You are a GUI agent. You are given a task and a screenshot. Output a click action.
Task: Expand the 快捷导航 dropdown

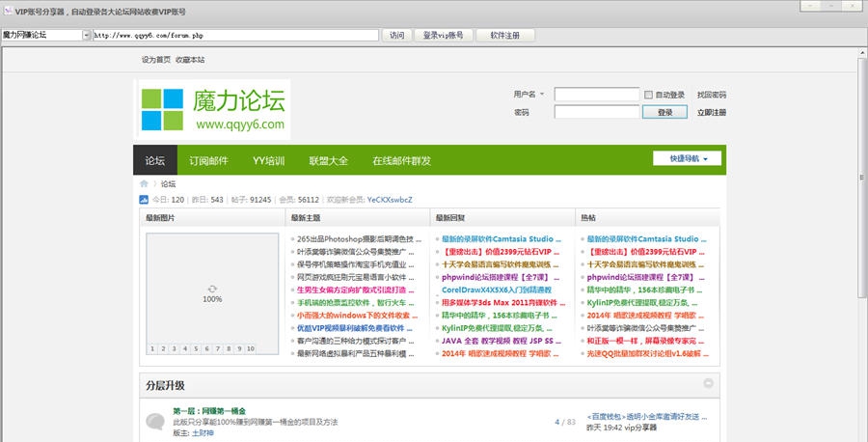[x=687, y=158]
